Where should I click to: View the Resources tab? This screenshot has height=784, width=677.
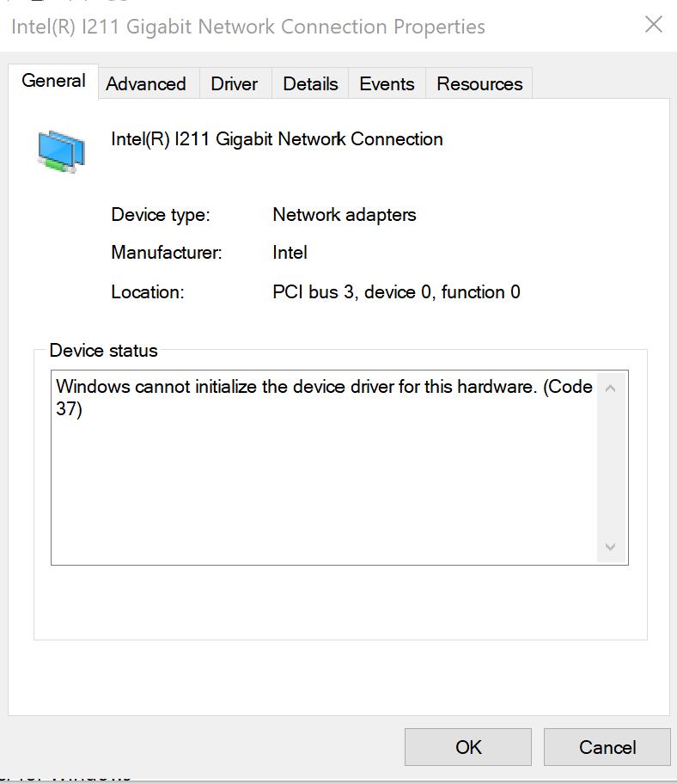[479, 83]
